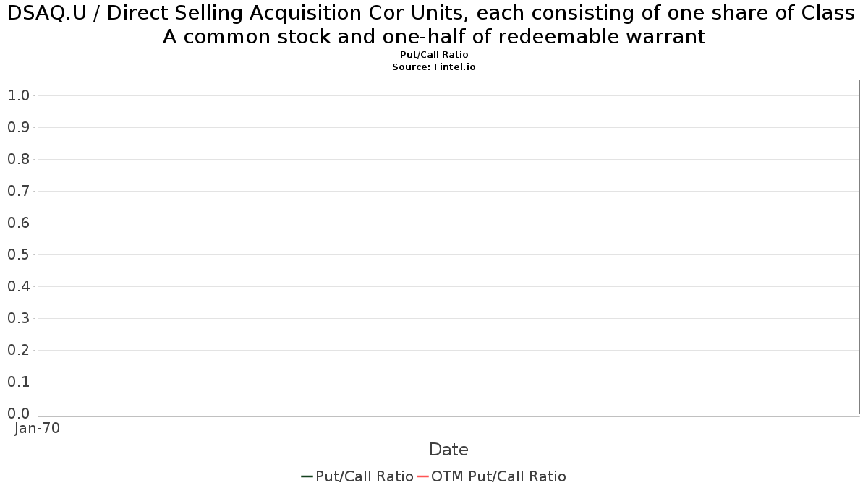Click the Jan-70 x-axis tick label
The image size is (868, 488).
[x=38, y=428]
